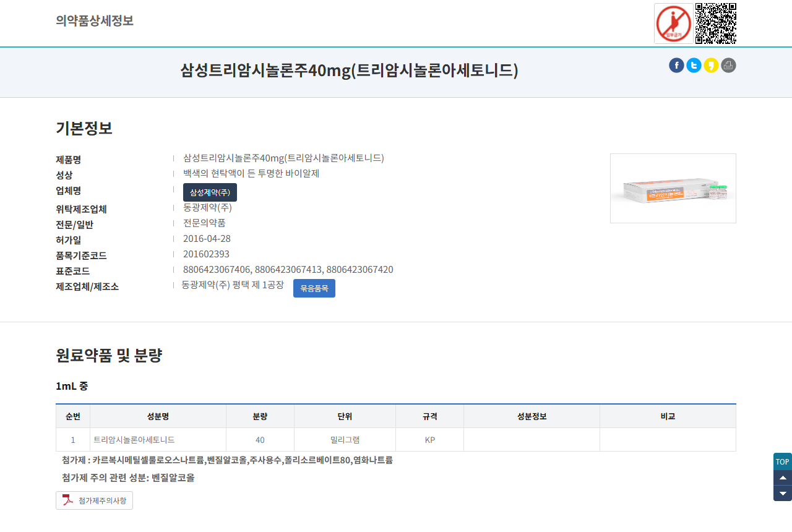Select ingredient name 트리암시놀론아세토니드 in table
This screenshot has height=532, width=792.
click(134, 440)
